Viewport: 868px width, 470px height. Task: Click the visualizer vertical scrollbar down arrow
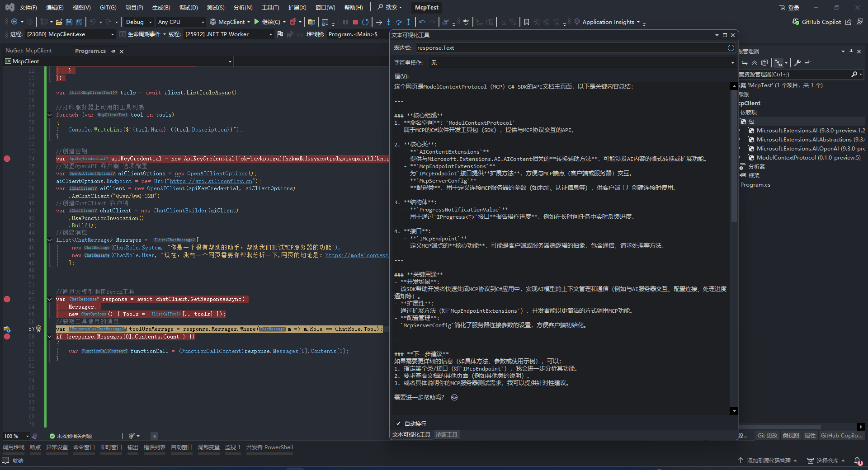click(734, 411)
